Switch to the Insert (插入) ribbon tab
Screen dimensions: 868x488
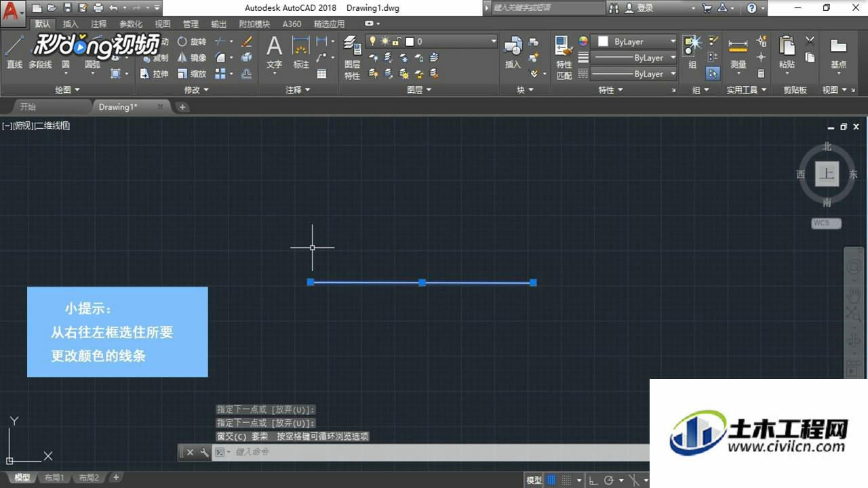tap(71, 24)
